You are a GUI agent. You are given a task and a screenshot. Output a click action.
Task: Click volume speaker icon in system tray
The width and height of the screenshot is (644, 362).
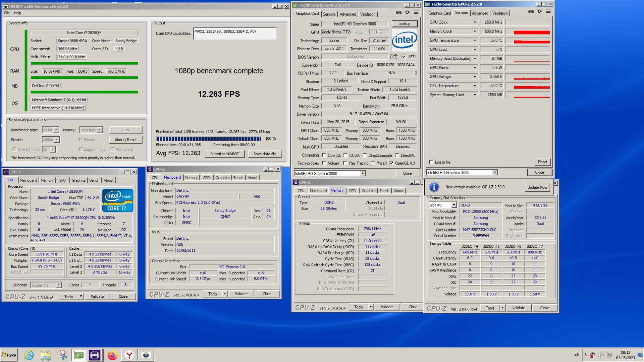[x=601, y=355]
